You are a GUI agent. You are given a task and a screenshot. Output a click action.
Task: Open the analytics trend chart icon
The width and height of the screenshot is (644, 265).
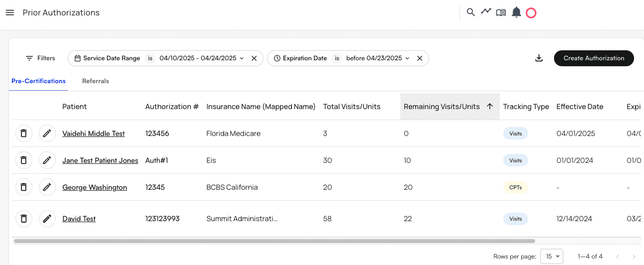486,11
